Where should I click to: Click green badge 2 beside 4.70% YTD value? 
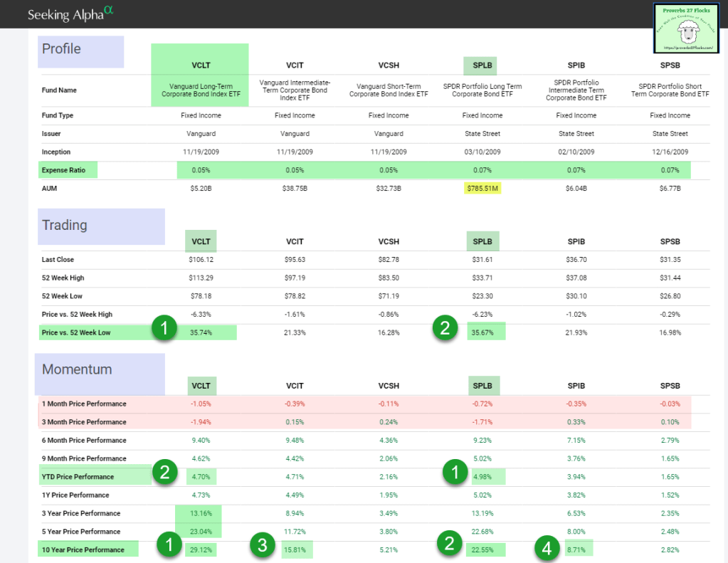tap(165, 473)
